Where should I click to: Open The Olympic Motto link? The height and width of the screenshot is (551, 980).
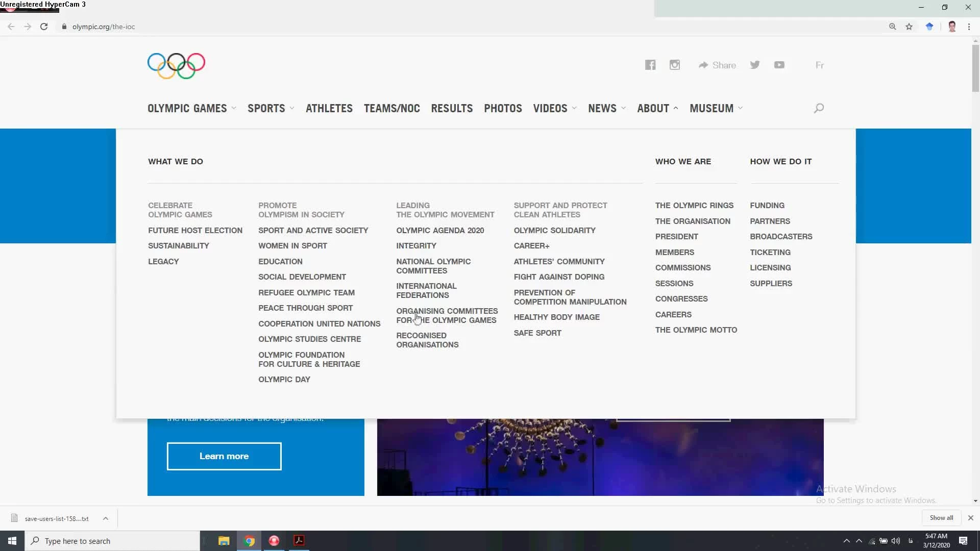[x=696, y=330]
